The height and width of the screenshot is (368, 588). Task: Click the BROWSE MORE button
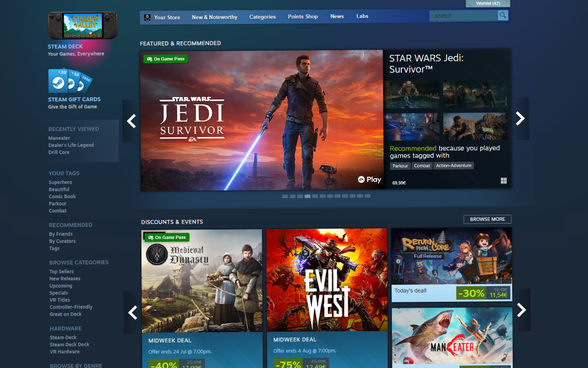[487, 219]
